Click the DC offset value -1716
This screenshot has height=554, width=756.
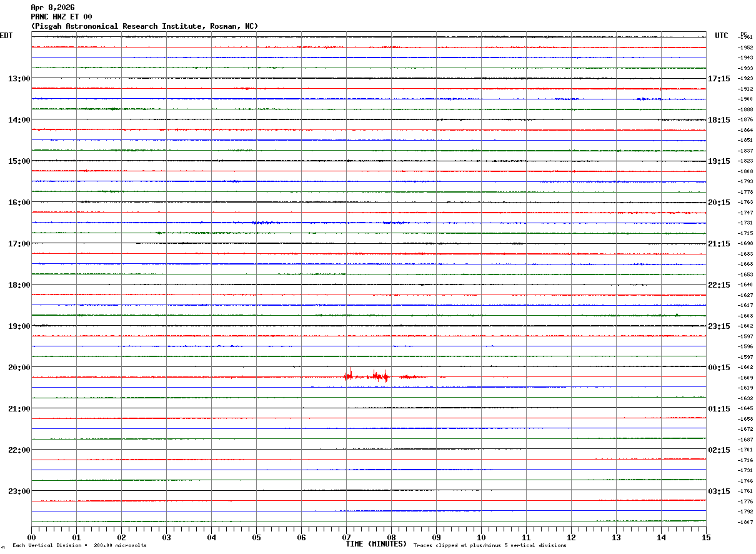coord(745,460)
